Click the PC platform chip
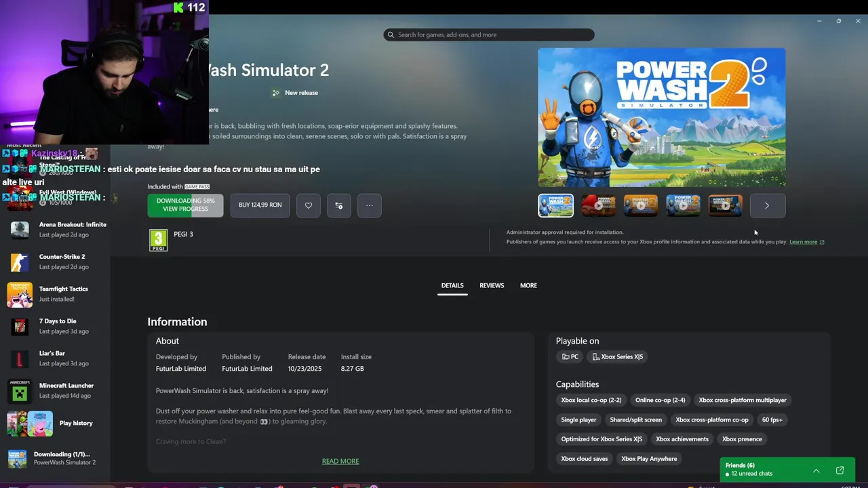The width and height of the screenshot is (868, 488). tap(570, 357)
